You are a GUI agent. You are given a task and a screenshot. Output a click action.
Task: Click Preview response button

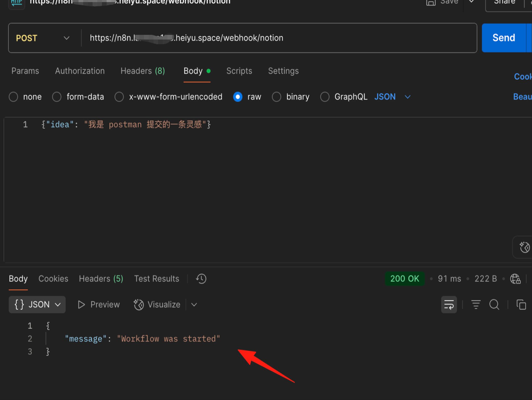[x=99, y=304]
